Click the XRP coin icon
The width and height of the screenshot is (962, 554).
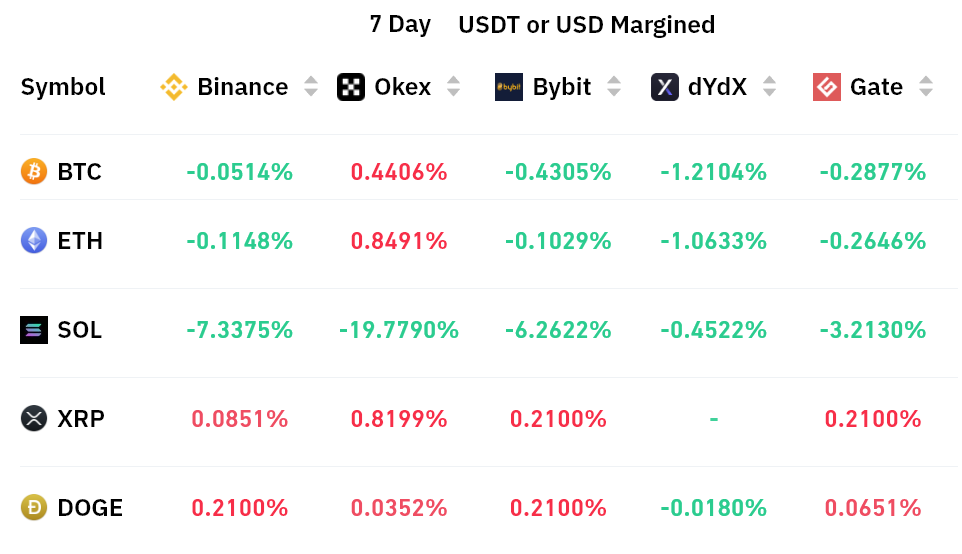[x=34, y=419]
